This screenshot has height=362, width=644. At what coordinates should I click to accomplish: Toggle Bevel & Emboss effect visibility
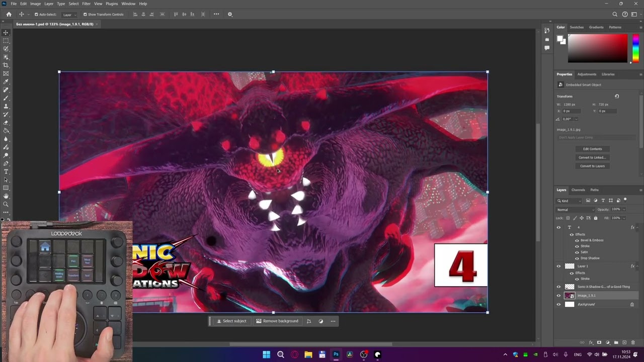577,240
